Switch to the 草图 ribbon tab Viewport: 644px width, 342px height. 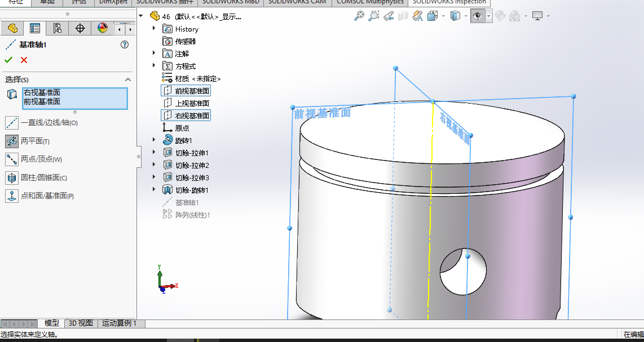click(47, 2)
